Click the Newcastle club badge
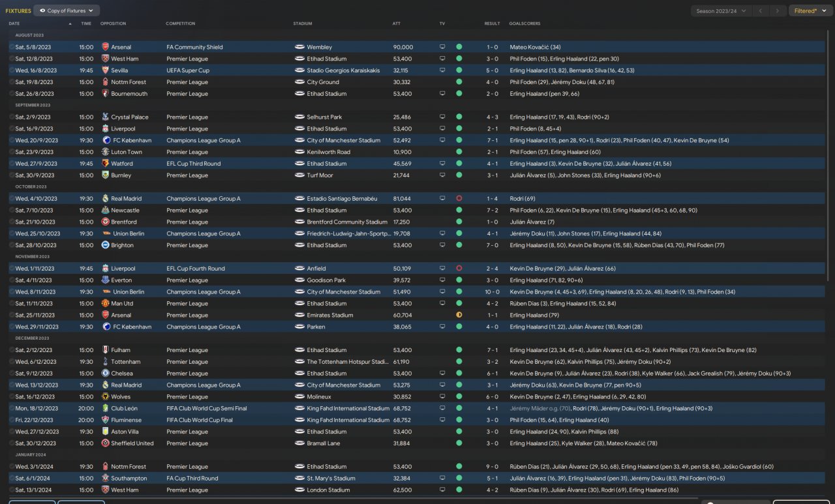835x504 pixels. (x=106, y=211)
